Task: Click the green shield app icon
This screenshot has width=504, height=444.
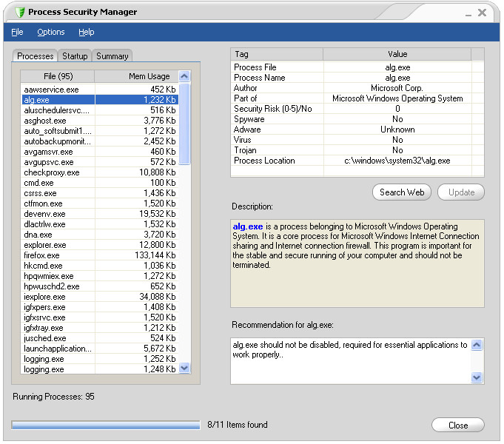Action: 19,12
